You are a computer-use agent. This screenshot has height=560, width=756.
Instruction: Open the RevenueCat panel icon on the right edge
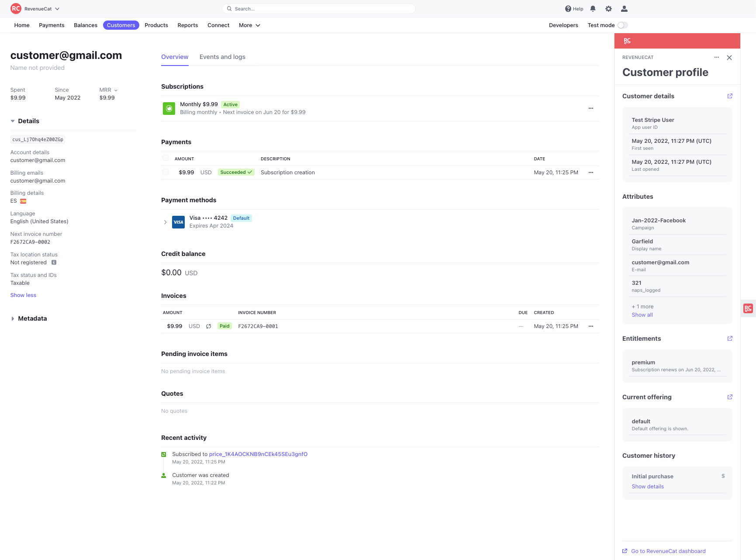[748, 308]
